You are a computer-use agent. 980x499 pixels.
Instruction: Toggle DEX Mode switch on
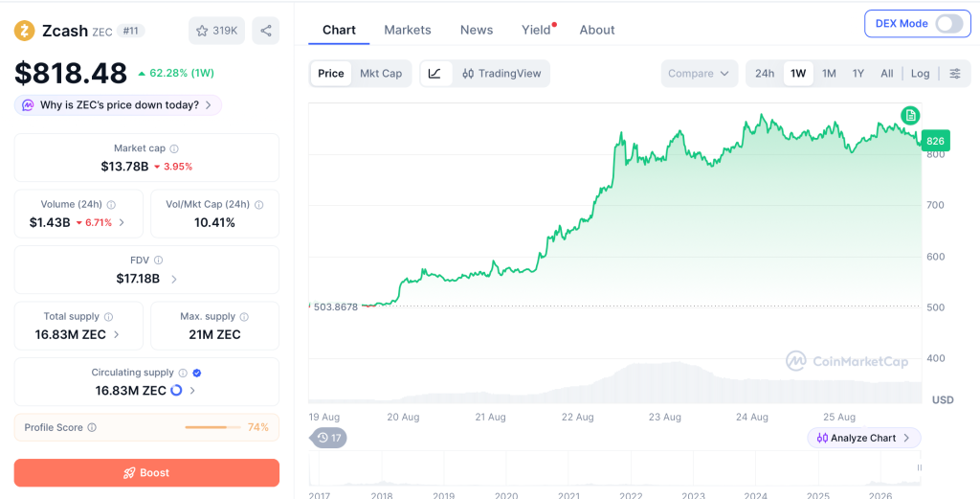click(948, 24)
